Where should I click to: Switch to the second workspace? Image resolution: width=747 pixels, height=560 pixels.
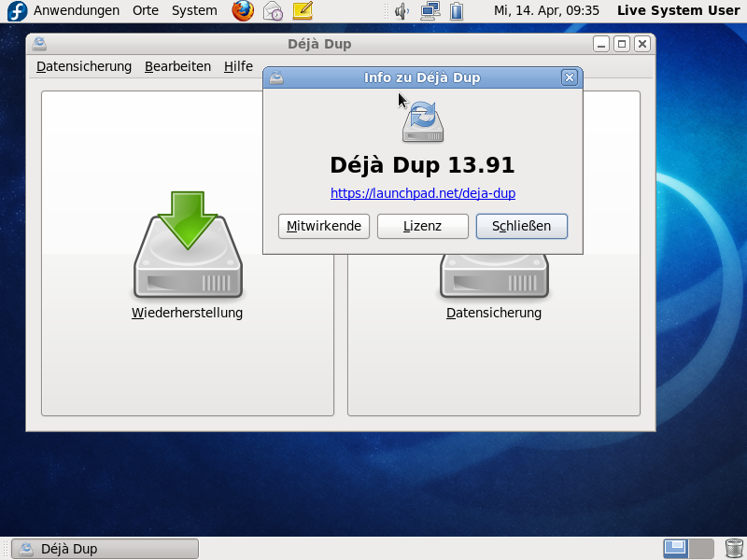(701, 549)
